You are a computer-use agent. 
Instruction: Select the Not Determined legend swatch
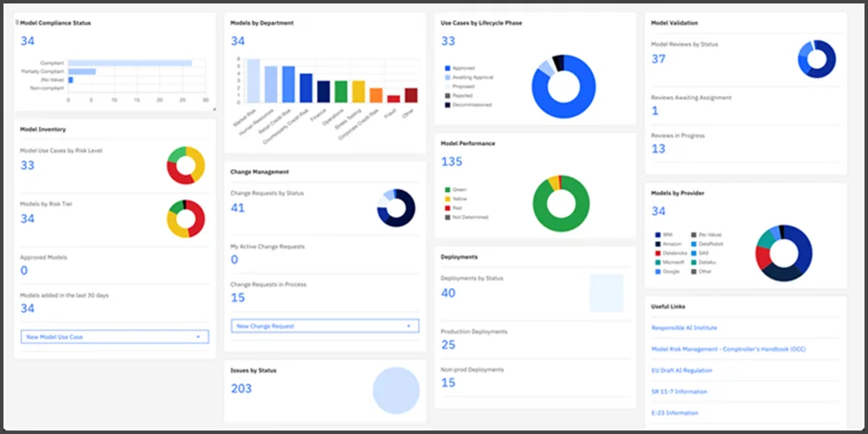click(447, 217)
